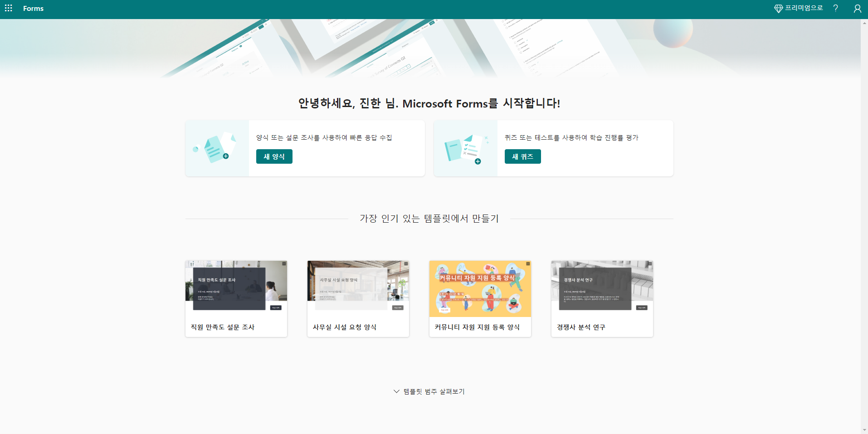Click text 퀴즈 또는 테스트를 사용하여 학습 진행률 평가
This screenshot has height=434, width=868.
tap(571, 137)
